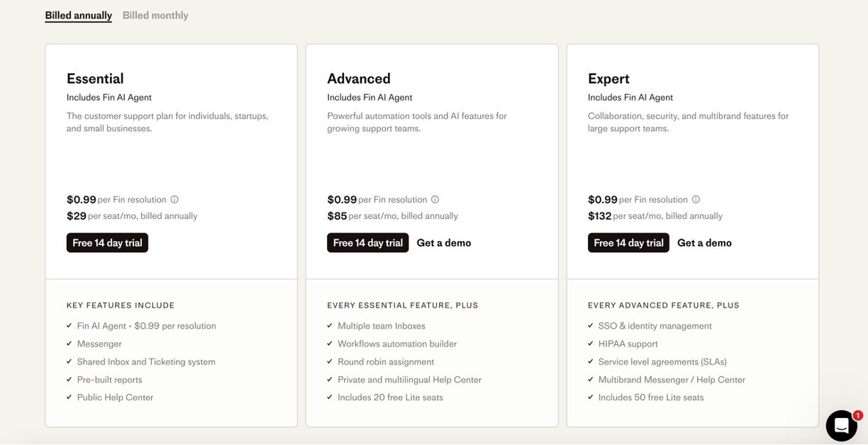868x445 pixels.
Task: Start Free 14 day trial for Expert
Action: click(628, 243)
